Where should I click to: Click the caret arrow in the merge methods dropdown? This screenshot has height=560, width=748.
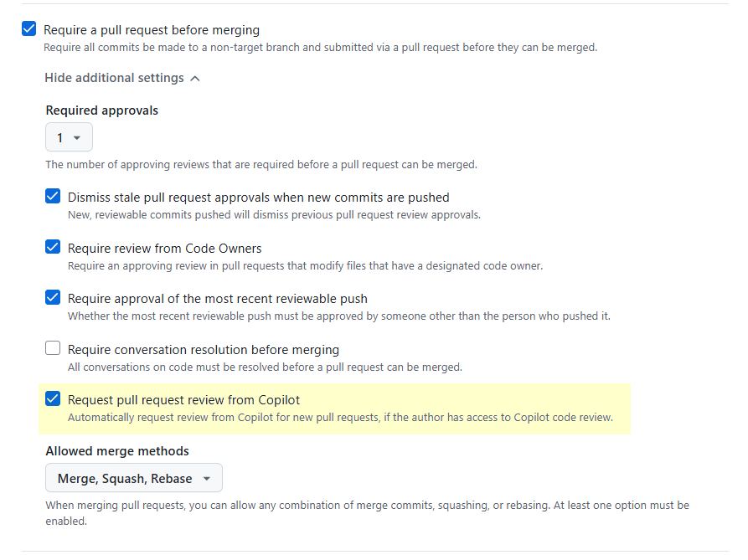pos(207,479)
